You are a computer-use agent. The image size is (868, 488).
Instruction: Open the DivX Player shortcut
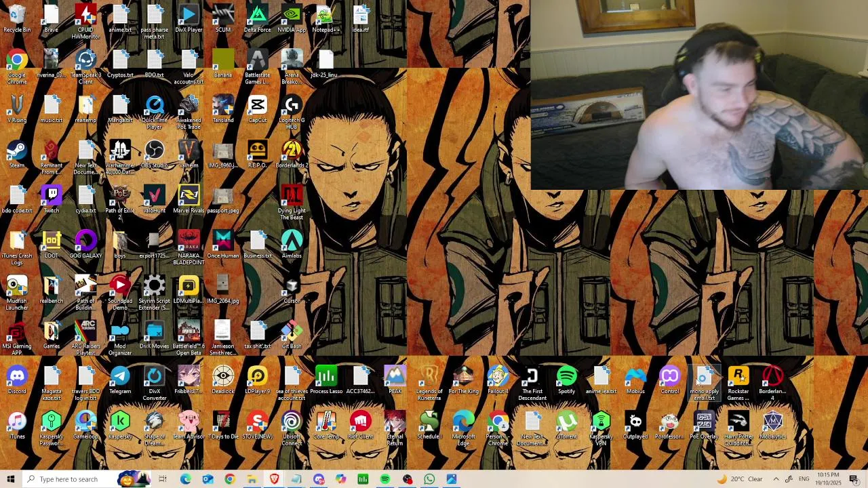pos(189,19)
